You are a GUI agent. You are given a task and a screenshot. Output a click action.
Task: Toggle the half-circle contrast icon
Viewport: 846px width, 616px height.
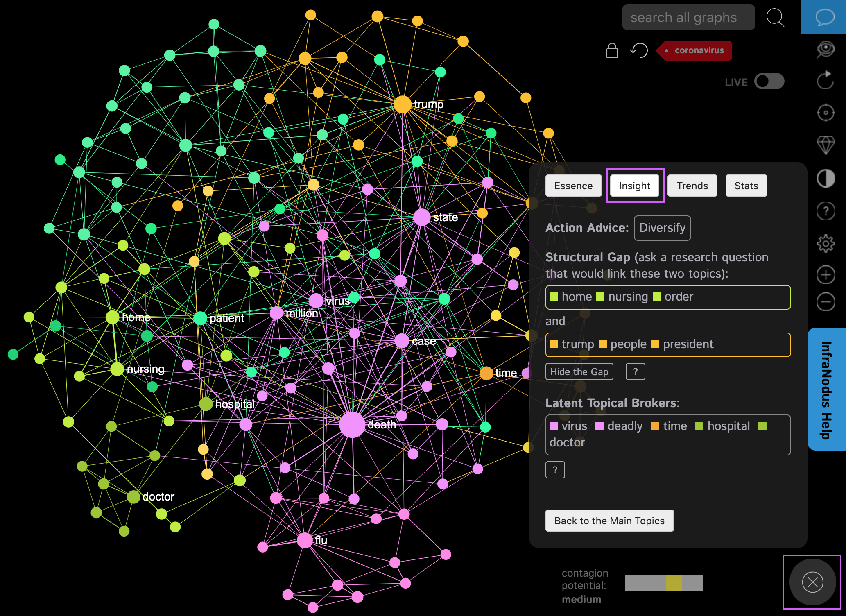coord(826,179)
